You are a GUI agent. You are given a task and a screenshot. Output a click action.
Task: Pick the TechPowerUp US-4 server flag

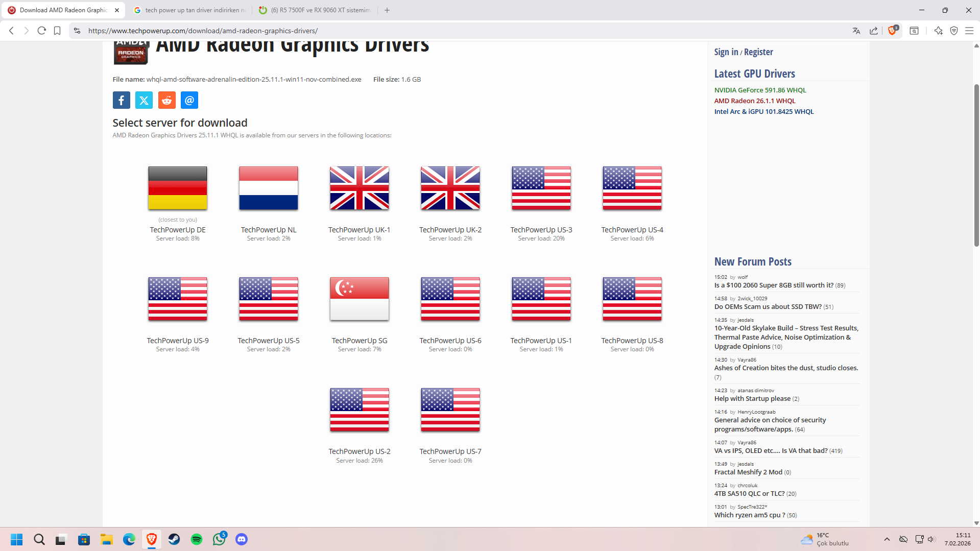click(x=632, y=188)
